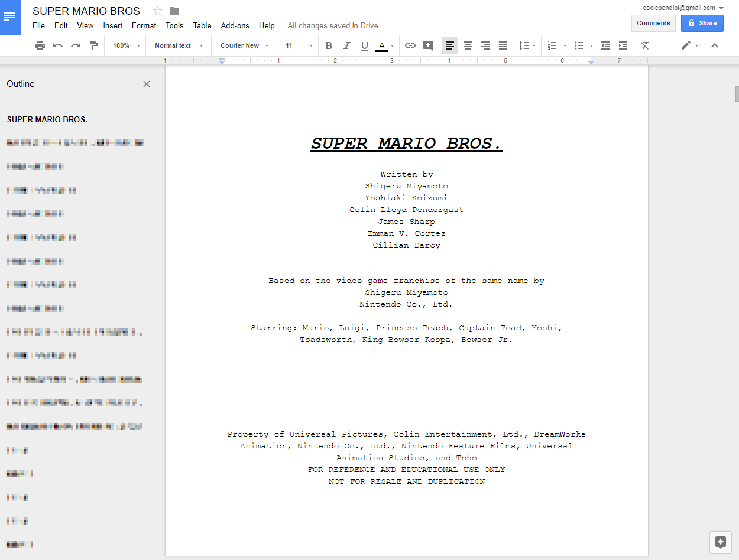Click 'NOT FOR RESALE AND DUPLICATION' line
This screenshot has width=739, height=560.
tap(407, 481)
